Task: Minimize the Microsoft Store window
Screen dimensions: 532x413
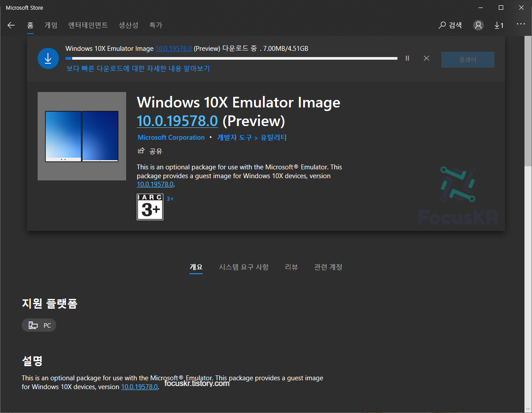Action: (481, 8)
